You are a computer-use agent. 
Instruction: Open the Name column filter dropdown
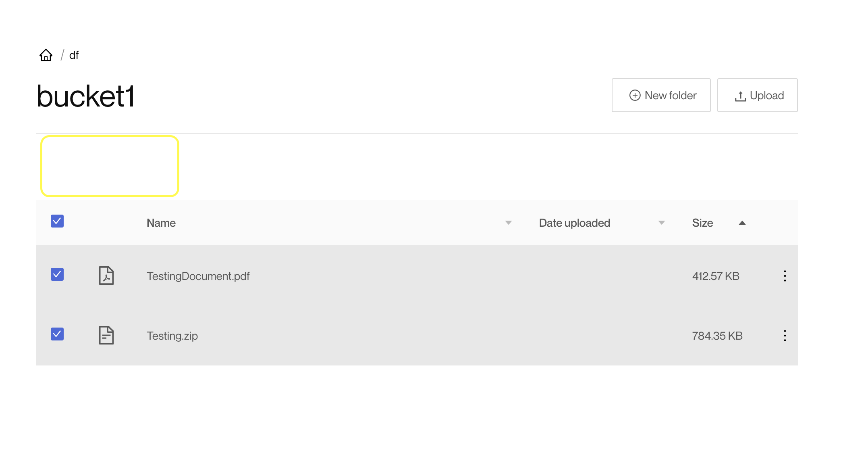509,223
